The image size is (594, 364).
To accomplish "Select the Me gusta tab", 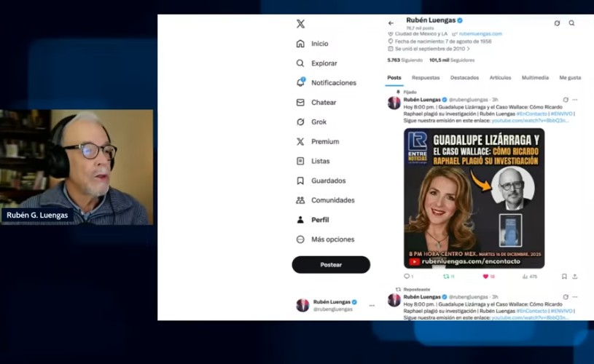I will [570, 78].
